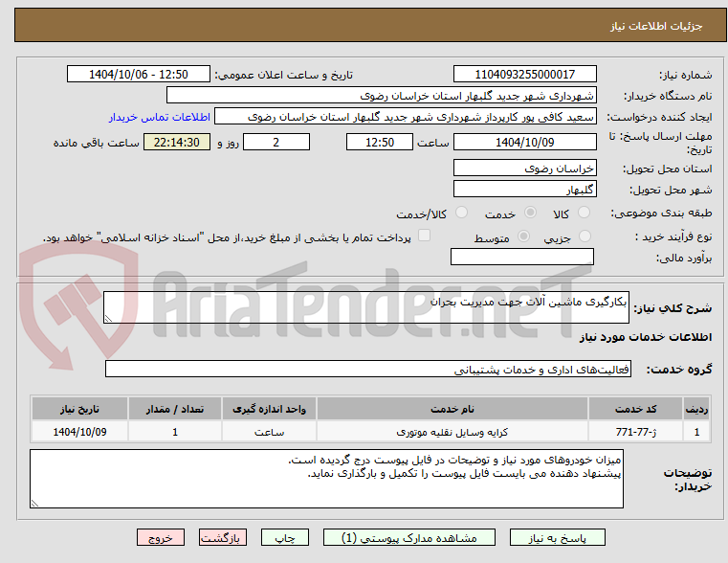The image size is (728, 563).
Task: Click the شماره نیاز number field
Action: 524,75
